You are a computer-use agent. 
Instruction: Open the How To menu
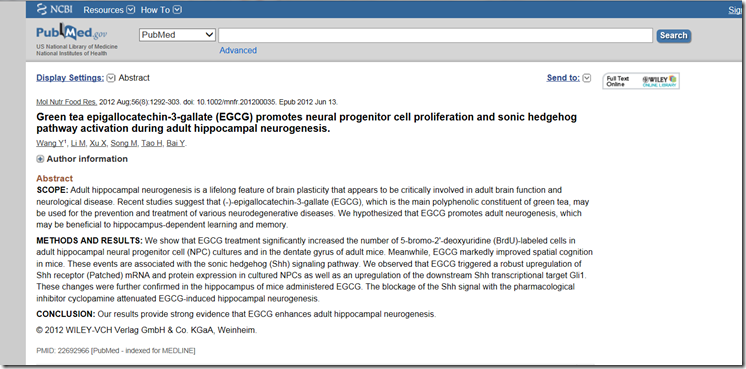pos(156,10)
